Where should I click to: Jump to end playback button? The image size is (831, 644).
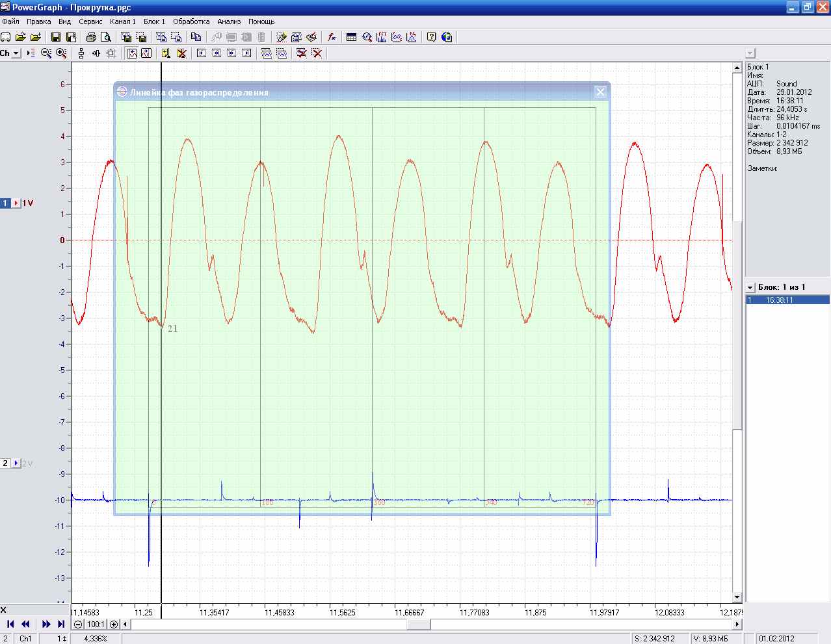61,624
